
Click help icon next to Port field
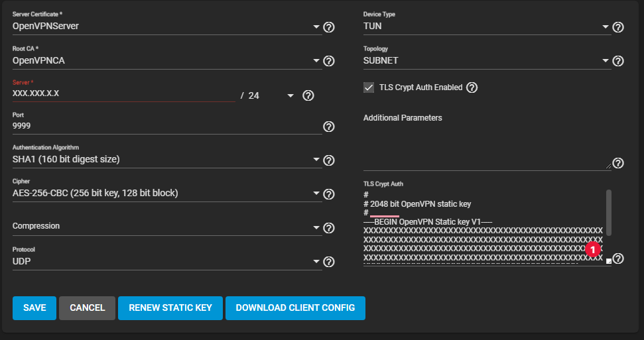328,127
